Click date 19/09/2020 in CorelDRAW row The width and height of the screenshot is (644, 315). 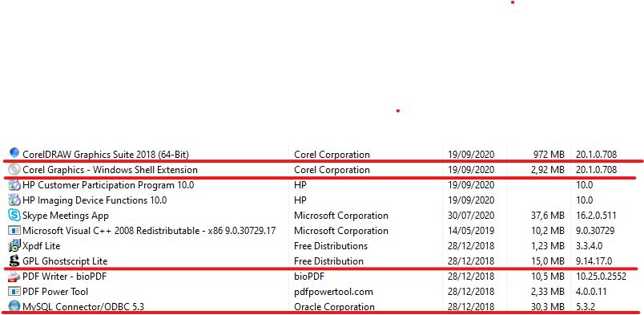pos(471,155)
